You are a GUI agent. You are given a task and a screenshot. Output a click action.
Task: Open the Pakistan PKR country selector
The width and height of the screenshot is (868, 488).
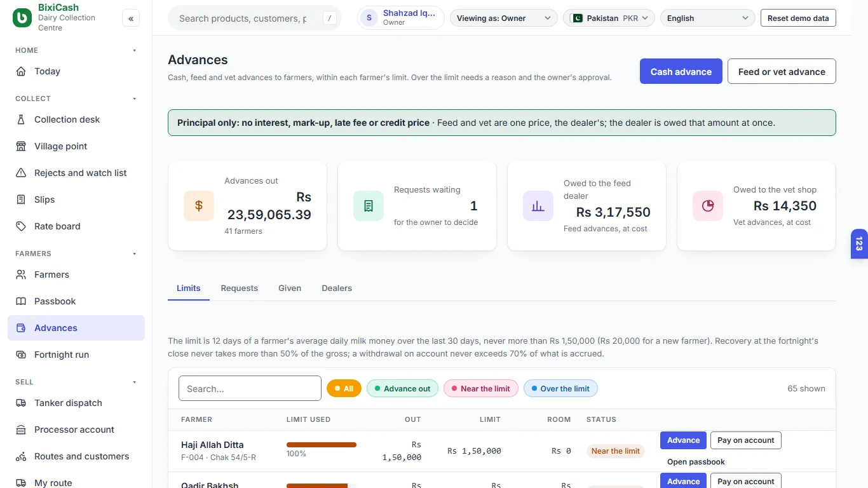(609, 18)
